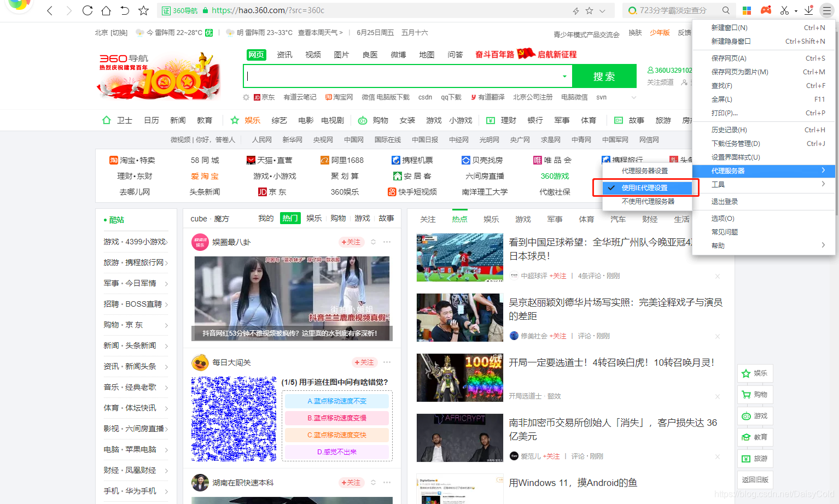
Task: Toggle collapse arrows on 娱圈最八卦 card
Action: [x=374, y=242]
